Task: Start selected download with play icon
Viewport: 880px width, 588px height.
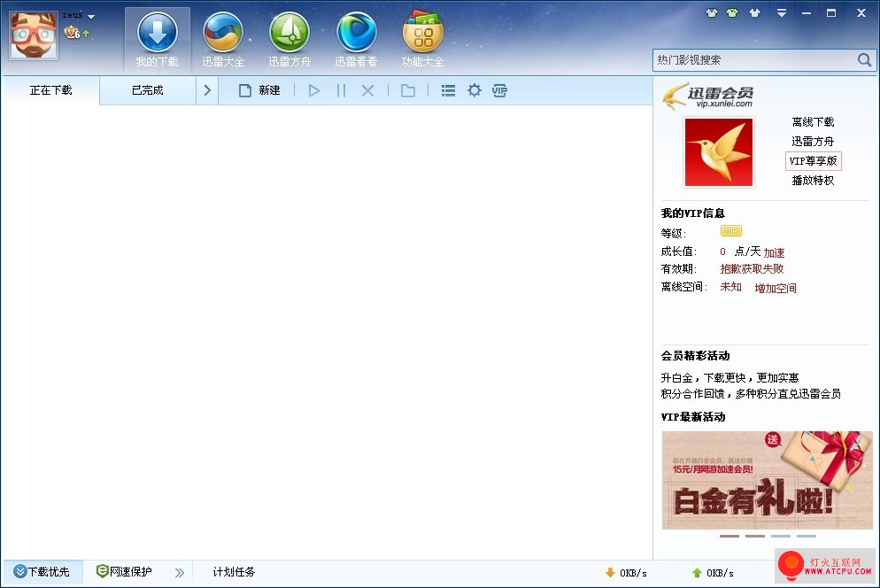Action: [313, 90]
